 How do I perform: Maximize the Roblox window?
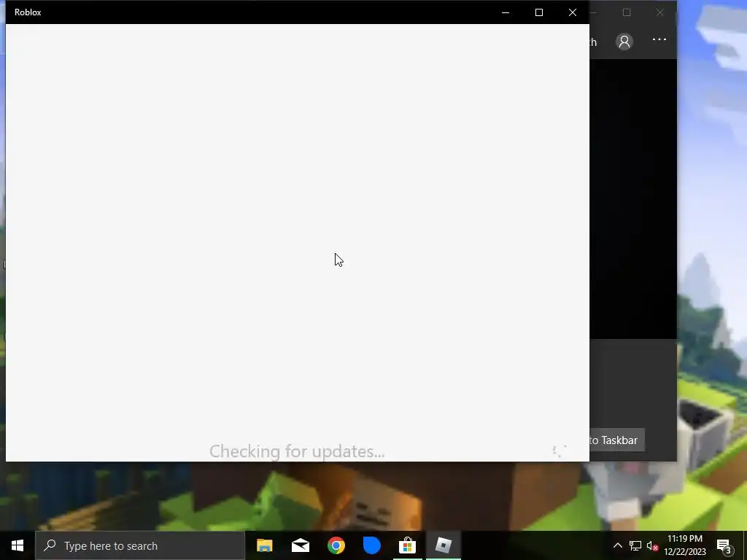pos(539,12)
